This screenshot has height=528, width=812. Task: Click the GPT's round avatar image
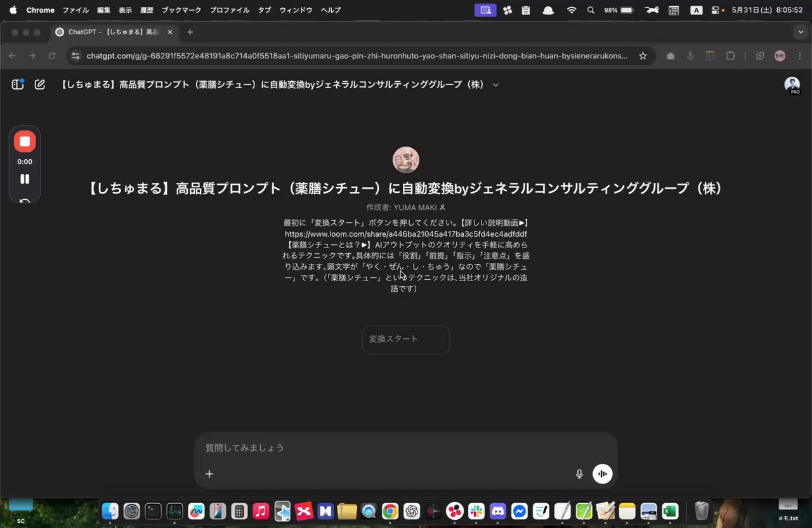(406, 160)
